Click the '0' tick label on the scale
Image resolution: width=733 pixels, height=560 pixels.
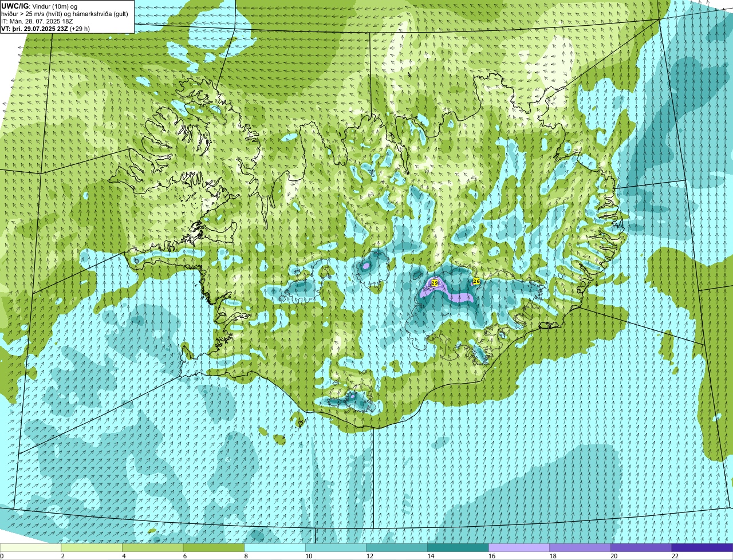tap(2, 556)
